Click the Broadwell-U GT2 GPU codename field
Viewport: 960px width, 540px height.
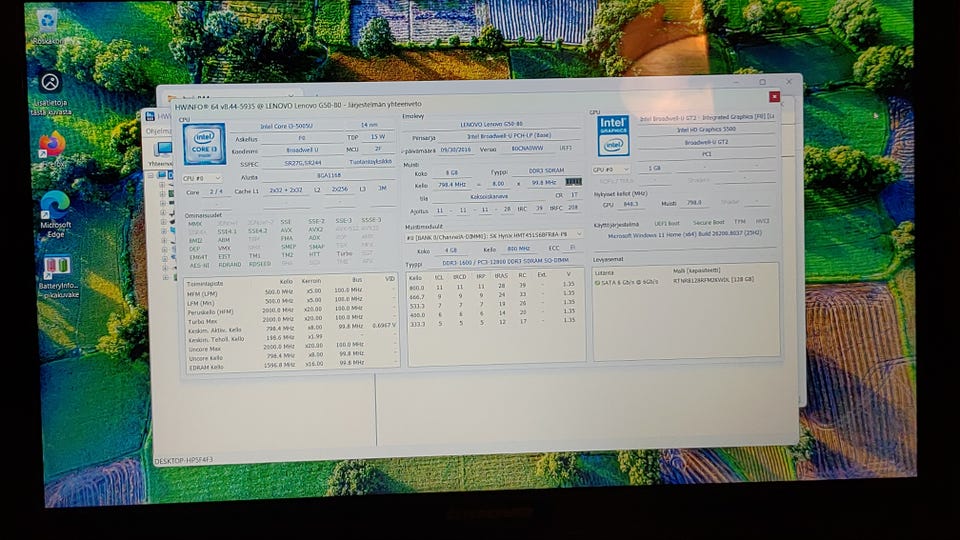[706, 142]
